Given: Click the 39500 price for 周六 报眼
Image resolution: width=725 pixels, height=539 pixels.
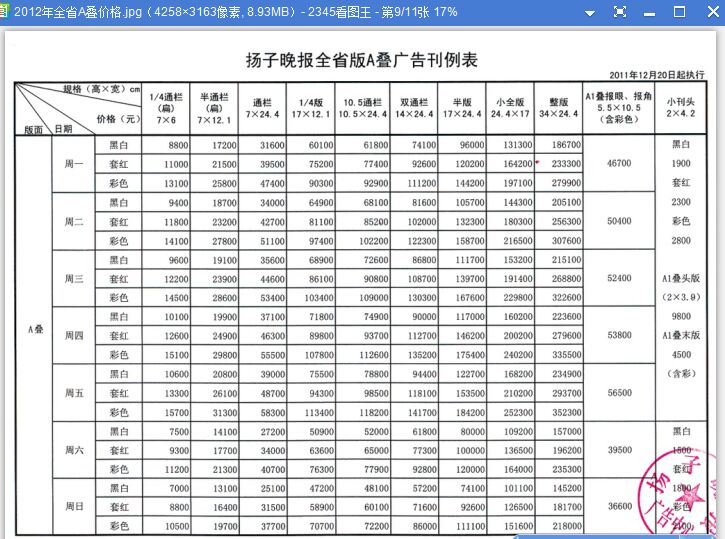Looking at the screenshot, I should coord(619,450).
